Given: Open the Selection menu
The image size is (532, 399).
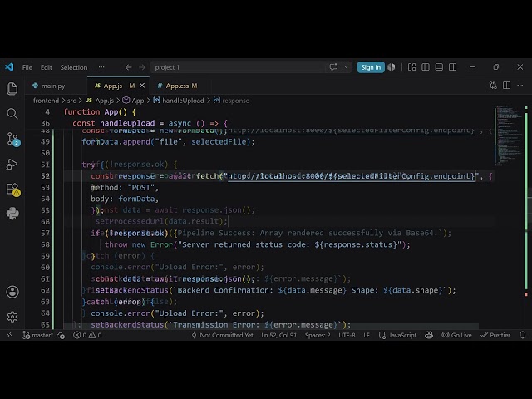Looking at the screenshot, I should coord(74,67).
